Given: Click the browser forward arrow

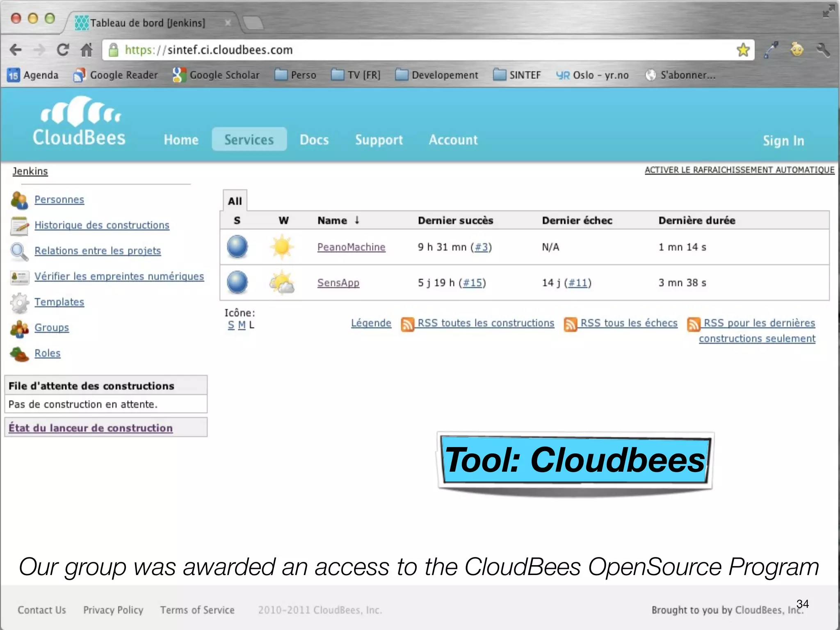Looking at the screenshot, I should (x=39, y=50).
